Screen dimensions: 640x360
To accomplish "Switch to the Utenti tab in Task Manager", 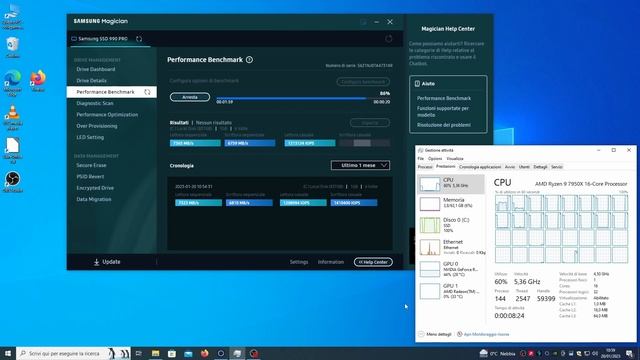I will point(524,167).
